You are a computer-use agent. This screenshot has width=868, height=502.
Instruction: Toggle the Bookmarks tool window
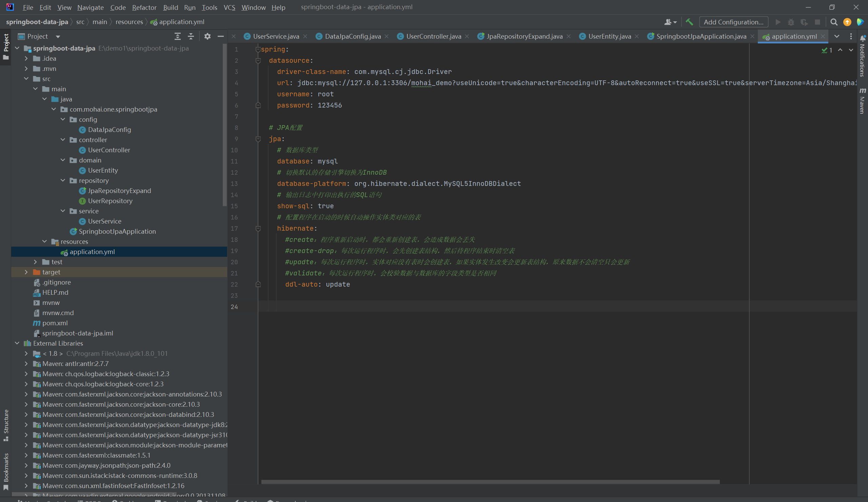(x=6, y=471)
